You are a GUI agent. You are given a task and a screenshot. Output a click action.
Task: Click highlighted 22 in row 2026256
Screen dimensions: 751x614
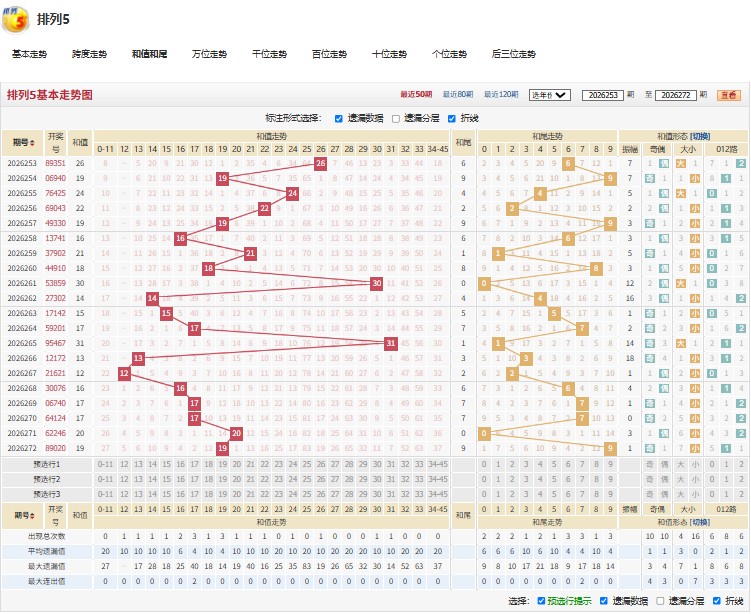[264, 208]
